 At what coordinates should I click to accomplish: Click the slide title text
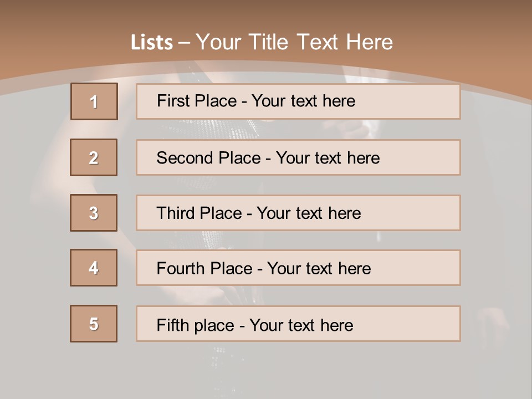click(x=262, y=42)
